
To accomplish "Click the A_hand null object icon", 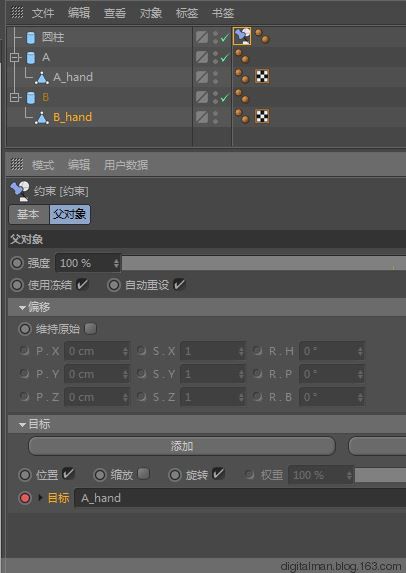I will (x=42, y=77).
